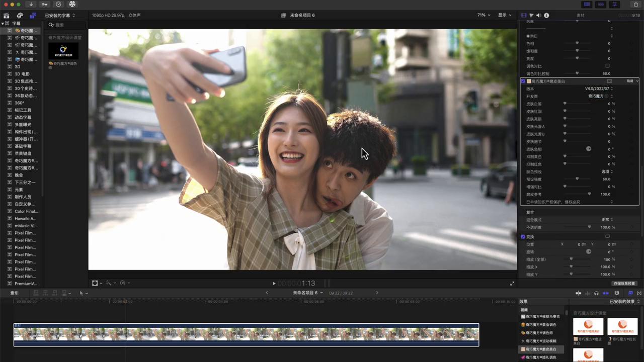Screen dimensions: 644x362
Task: Open the info inspector icon
Action: 546,16
